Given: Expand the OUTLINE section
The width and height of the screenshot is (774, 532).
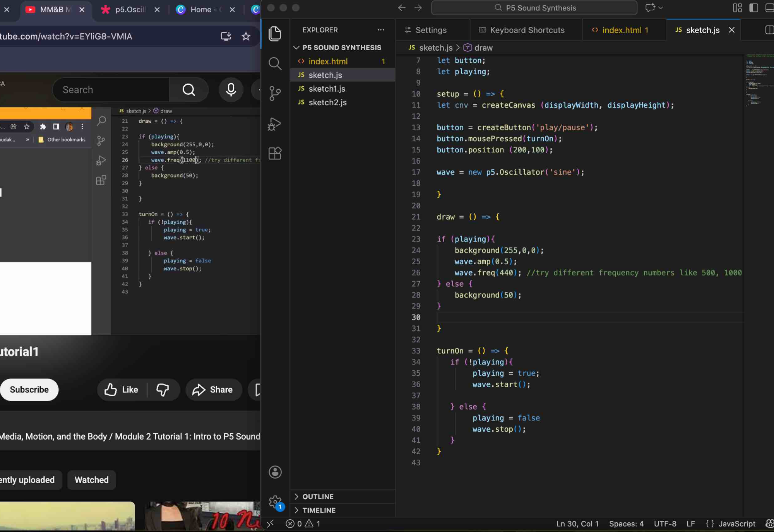Looking at the screenshot, I should coord(342,496).
